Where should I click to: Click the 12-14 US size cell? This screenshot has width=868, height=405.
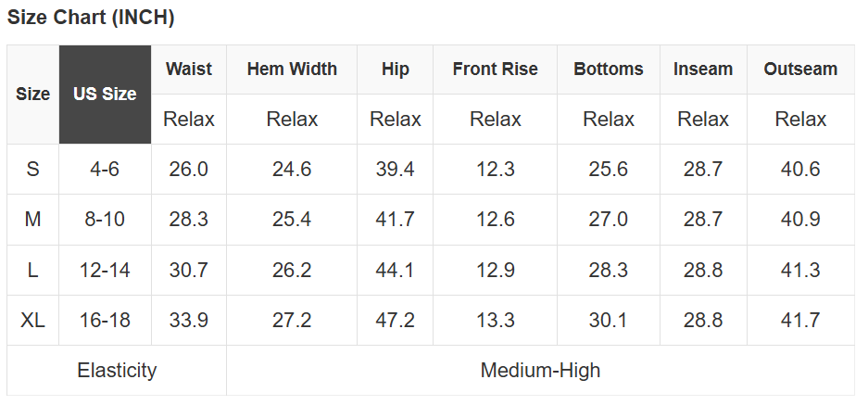point(105,271)
